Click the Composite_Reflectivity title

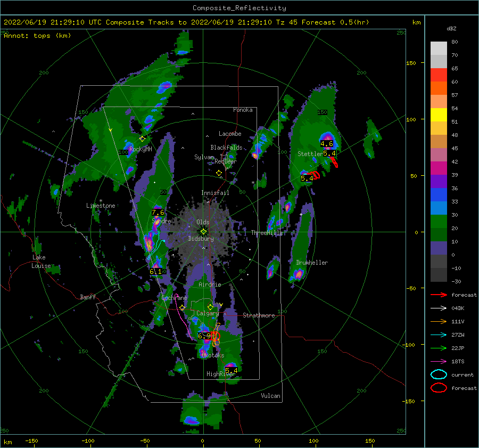coord(240,8)
